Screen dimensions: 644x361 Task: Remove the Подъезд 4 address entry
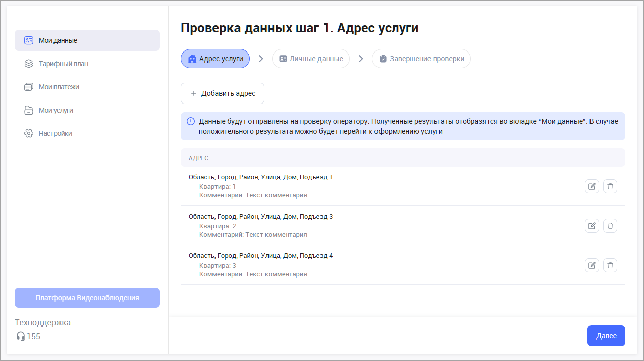pos(610,265)
